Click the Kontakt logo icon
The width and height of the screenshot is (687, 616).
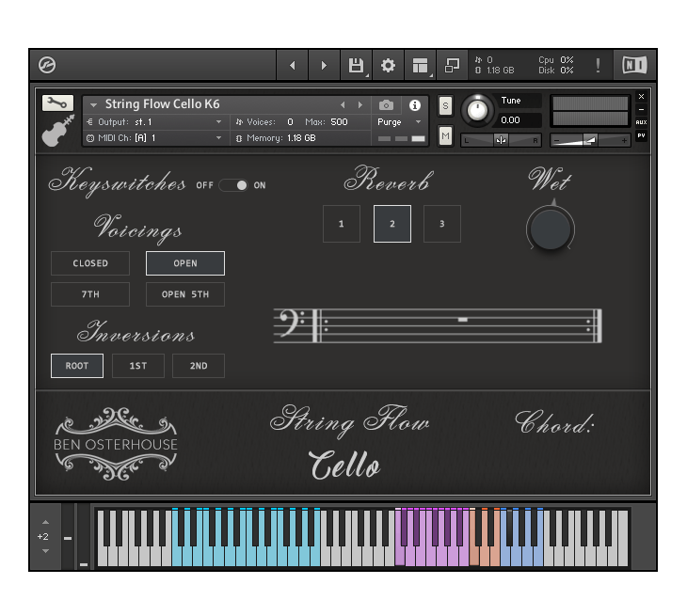tap(47, 65)
